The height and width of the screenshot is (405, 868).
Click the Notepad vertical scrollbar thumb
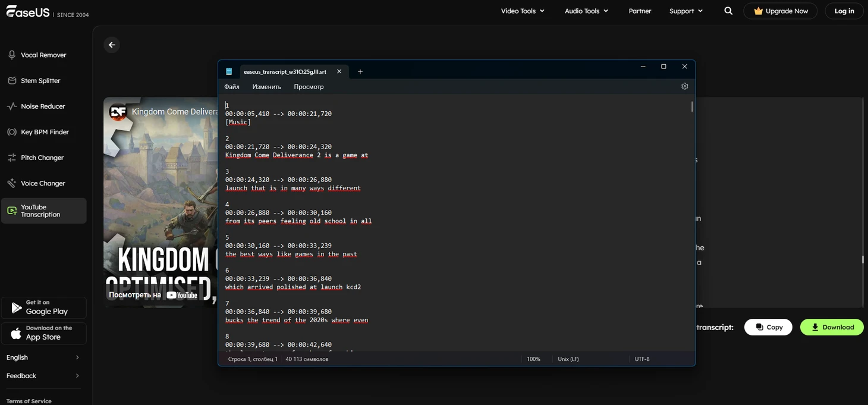691,106
